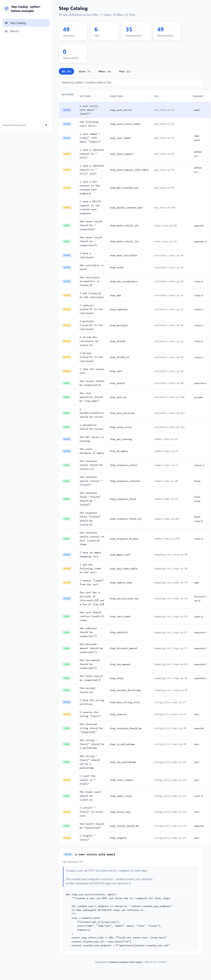The width and height of the screenshot is (211, 980).
Task: Filter steps by the Given keyword
Action: point(85,72)
